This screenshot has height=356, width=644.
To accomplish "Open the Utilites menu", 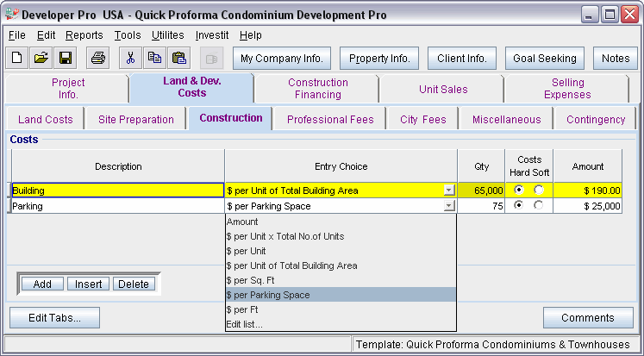I will coord(167,35).
